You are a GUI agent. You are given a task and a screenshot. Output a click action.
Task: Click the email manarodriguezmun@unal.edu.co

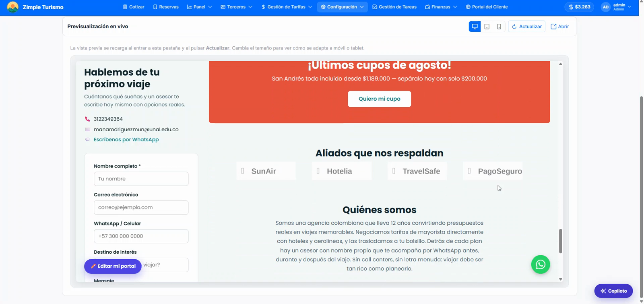point(136,130)
